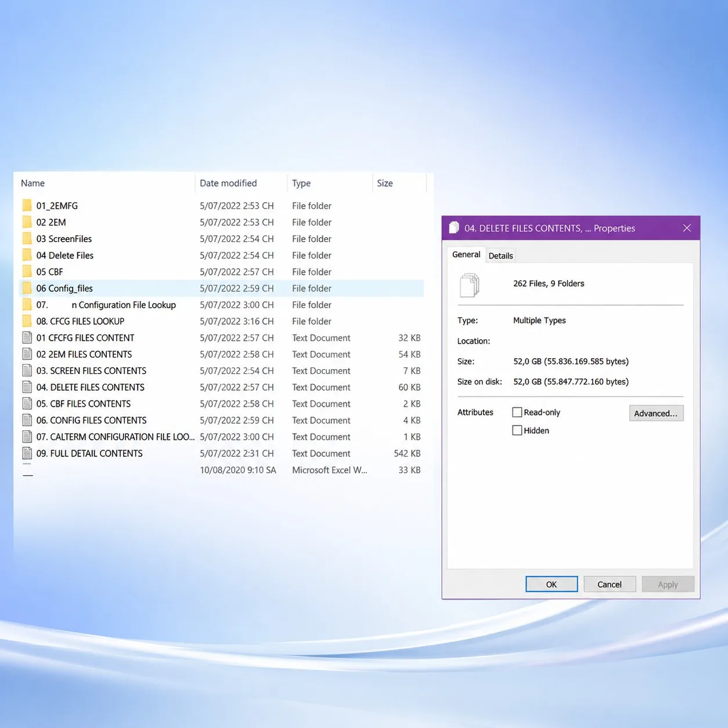The image size is (728, 728).
Task: Click the Microsoft Excel W... type cell
Action: [x=330, y=470]
